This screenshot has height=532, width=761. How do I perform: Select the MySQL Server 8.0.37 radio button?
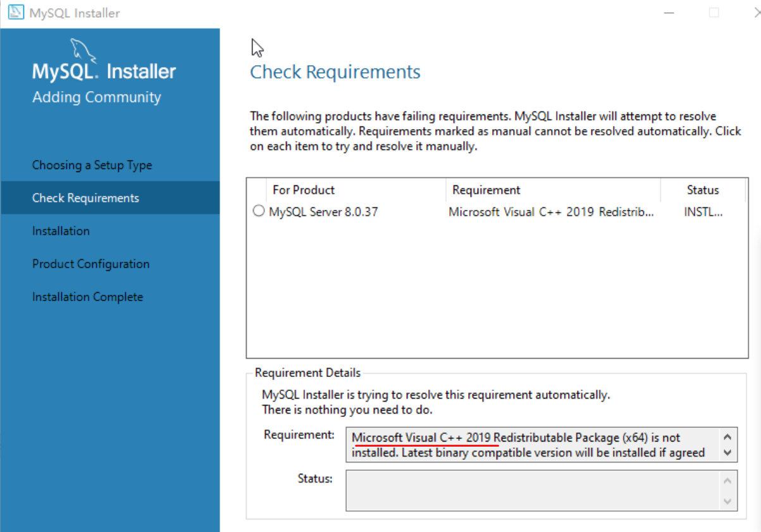point(258,211)
